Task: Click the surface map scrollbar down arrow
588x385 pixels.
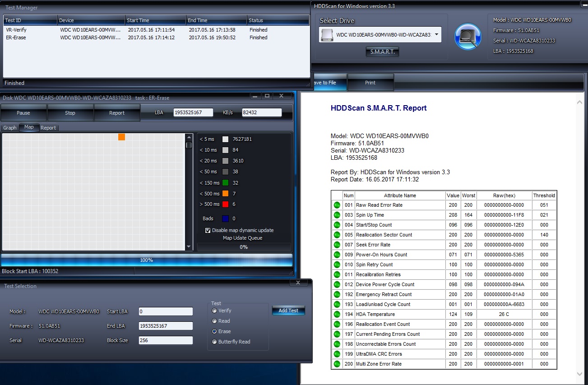Action: (x=189, y=247)
